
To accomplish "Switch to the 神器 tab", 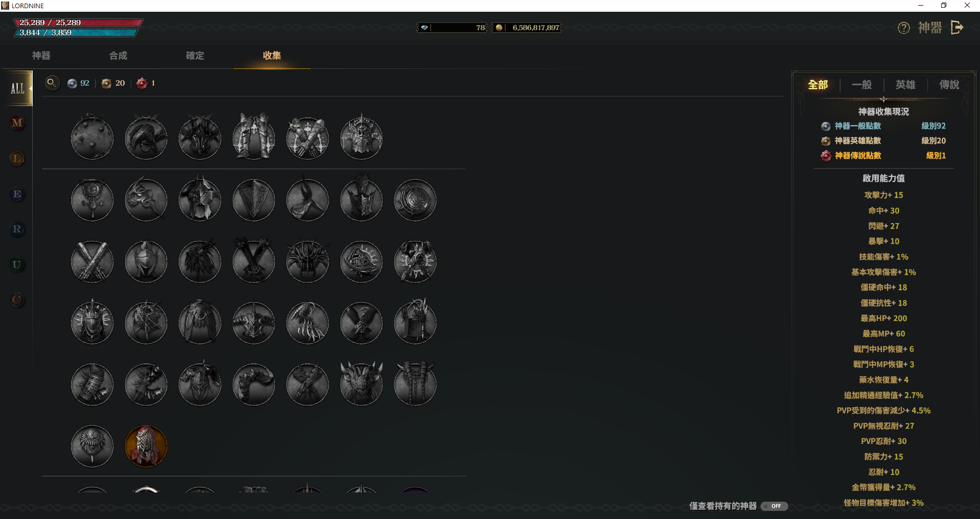I will [41, 56].
